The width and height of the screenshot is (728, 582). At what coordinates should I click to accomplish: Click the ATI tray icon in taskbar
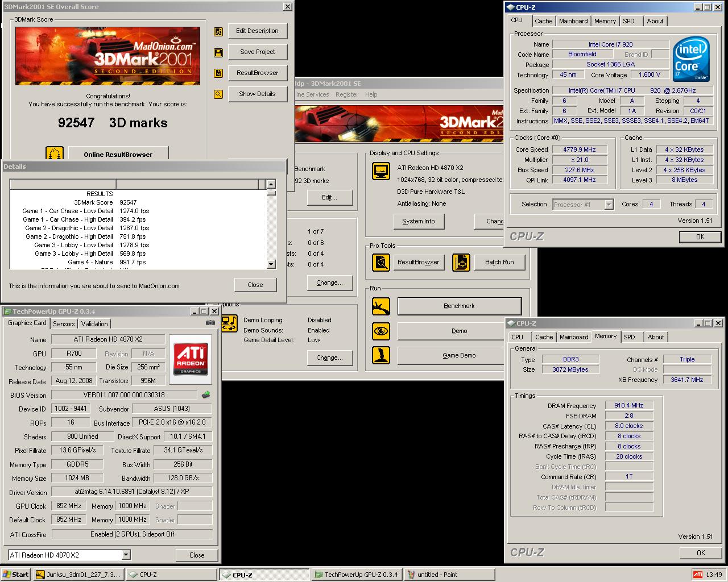tap(698, 575)
